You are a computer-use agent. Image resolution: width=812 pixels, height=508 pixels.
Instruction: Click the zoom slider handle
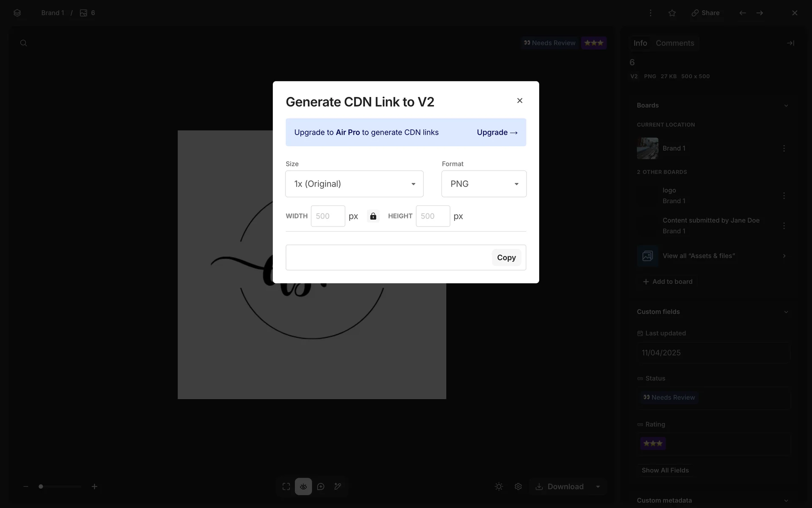point(41,487)
